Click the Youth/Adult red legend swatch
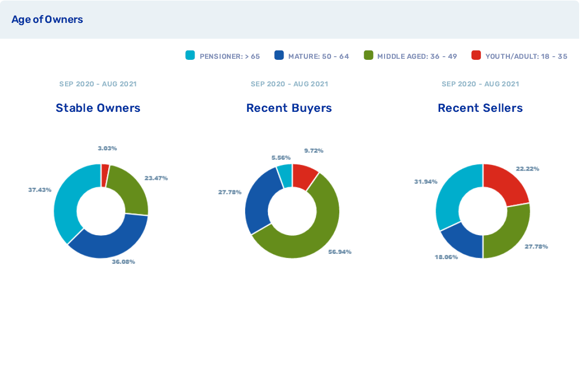Image resolution: width=588 pixels, height=373 pixels. pyautogui.click(x=476, y=56)
